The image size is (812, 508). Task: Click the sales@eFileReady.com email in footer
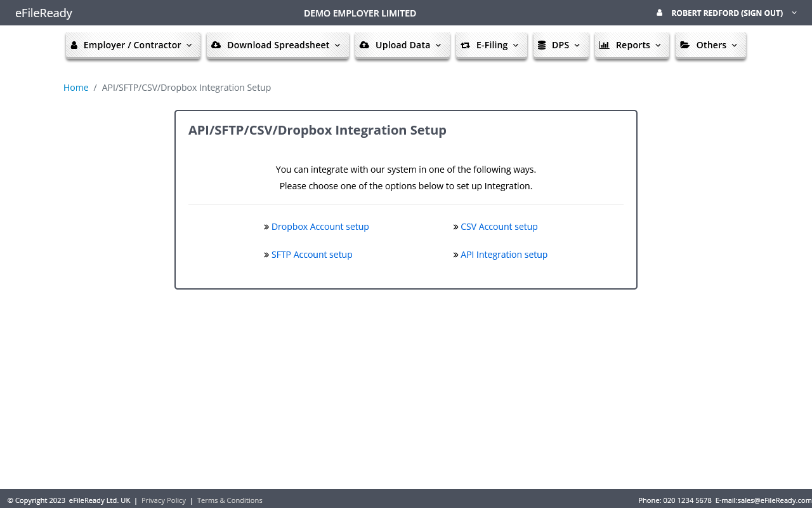click(775, 500)
